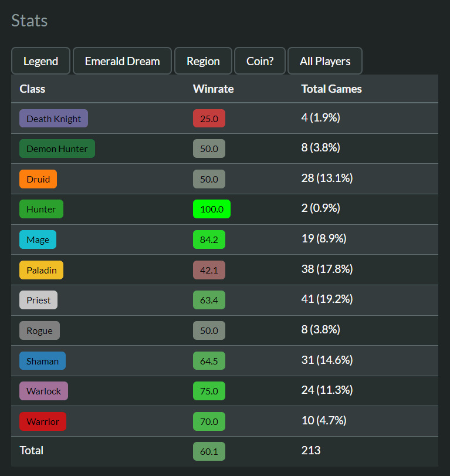The width and height of the screenshot is (450, 476).
Task: Open the Legend filter tab
Action: coord(40,61)
